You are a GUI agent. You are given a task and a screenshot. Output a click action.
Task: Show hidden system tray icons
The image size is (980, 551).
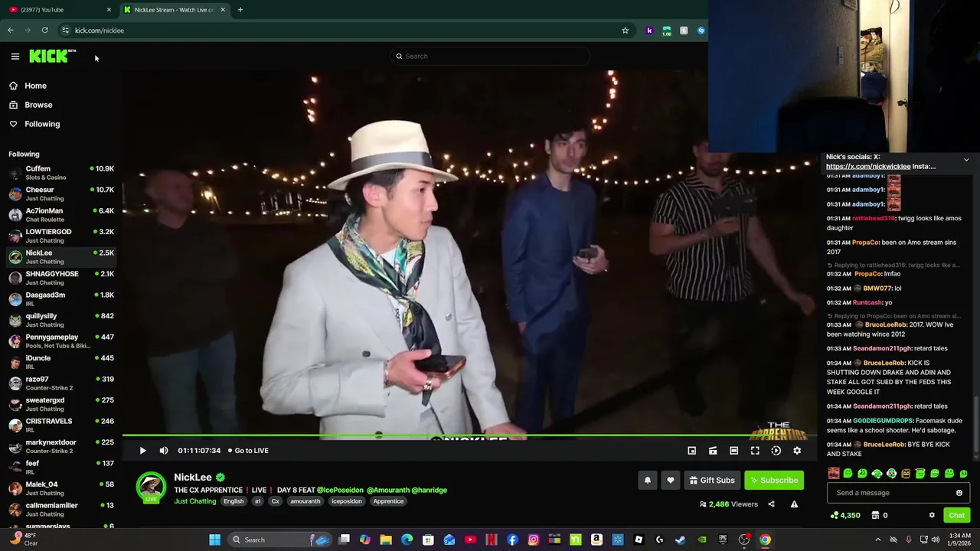[877, 540]
